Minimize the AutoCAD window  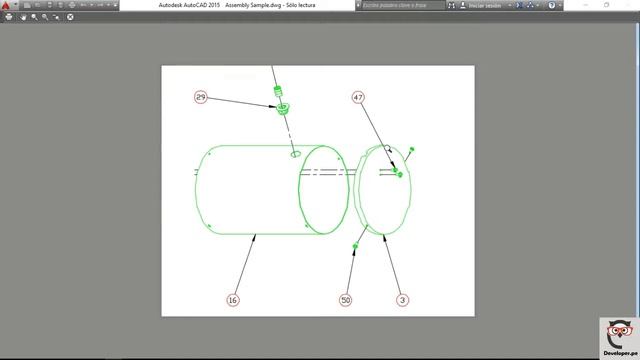(586, 5)
